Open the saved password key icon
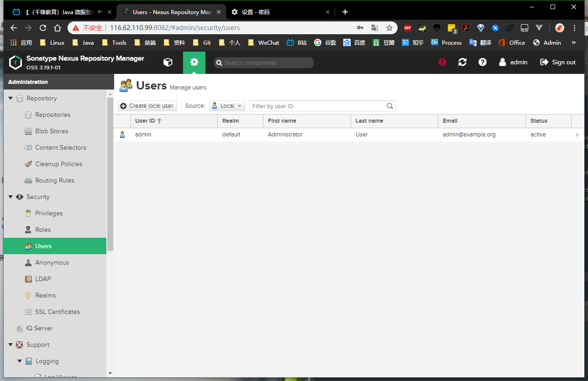Viewport: 588px width, 381px height. pos(360,28)
